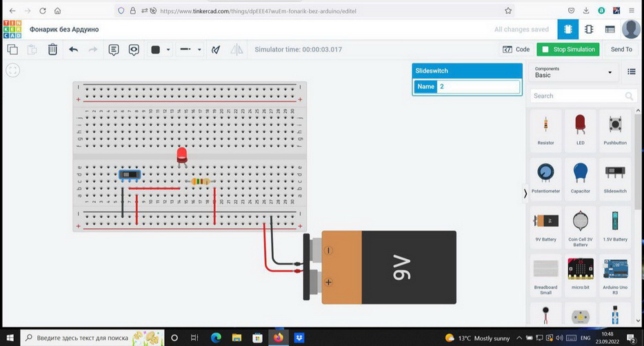Click the Send To button
The height and width of the screenshot is (346, 644).
pyautogui.click(x=621, y=50)
